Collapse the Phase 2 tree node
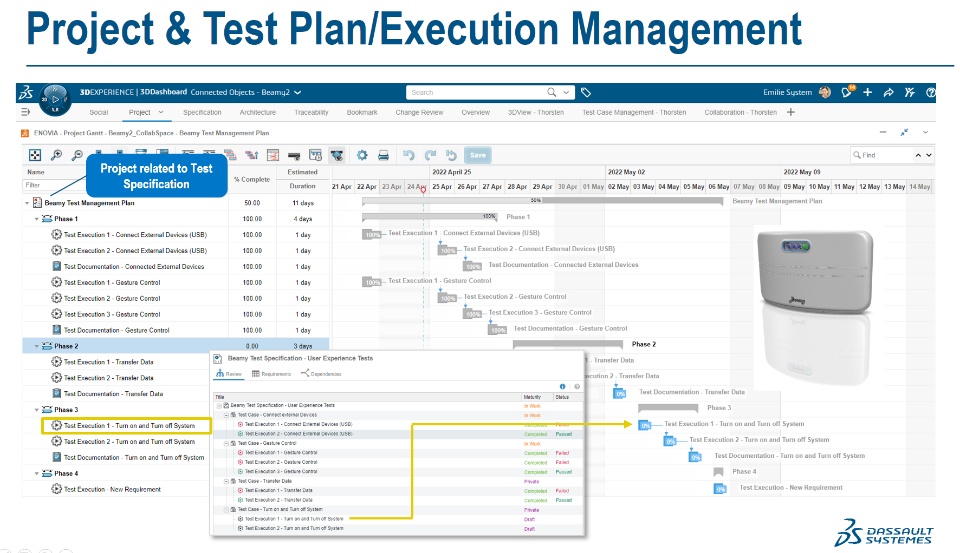 tap(37, 346)
